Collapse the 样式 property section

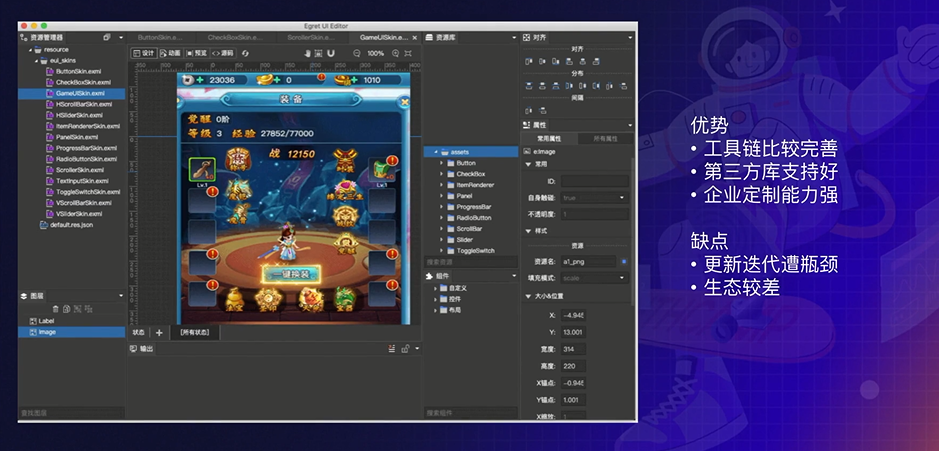(x=528, y=231)
